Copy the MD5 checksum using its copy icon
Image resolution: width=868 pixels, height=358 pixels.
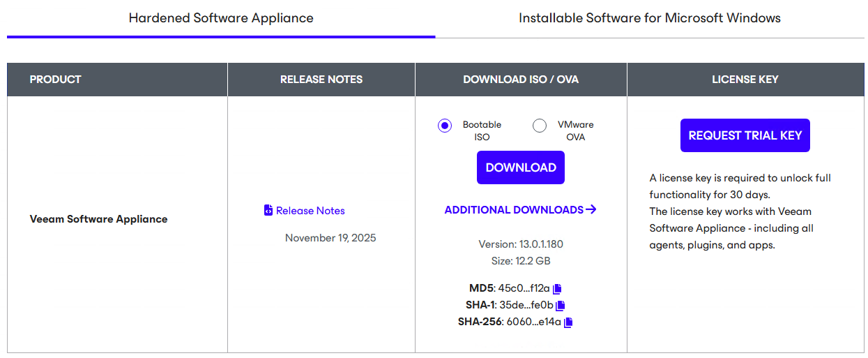[x=557, y=289]
